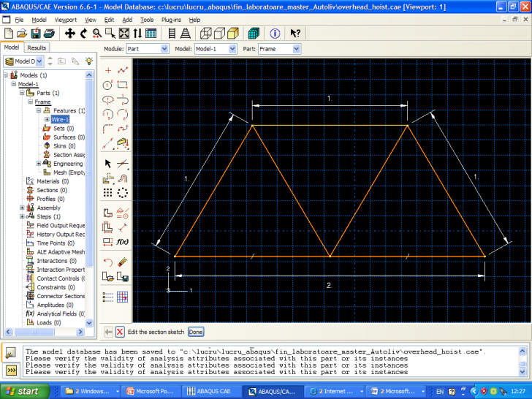Open the parameter manager f(x) tool

[123, 241]
